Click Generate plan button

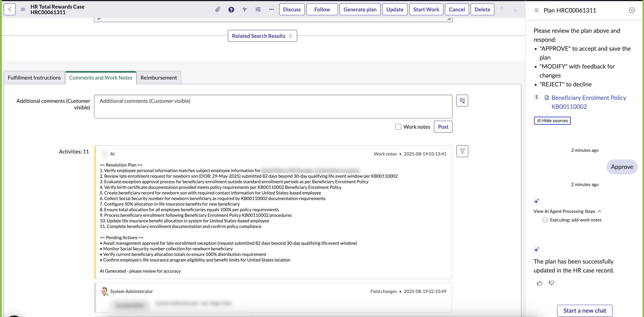360,9
